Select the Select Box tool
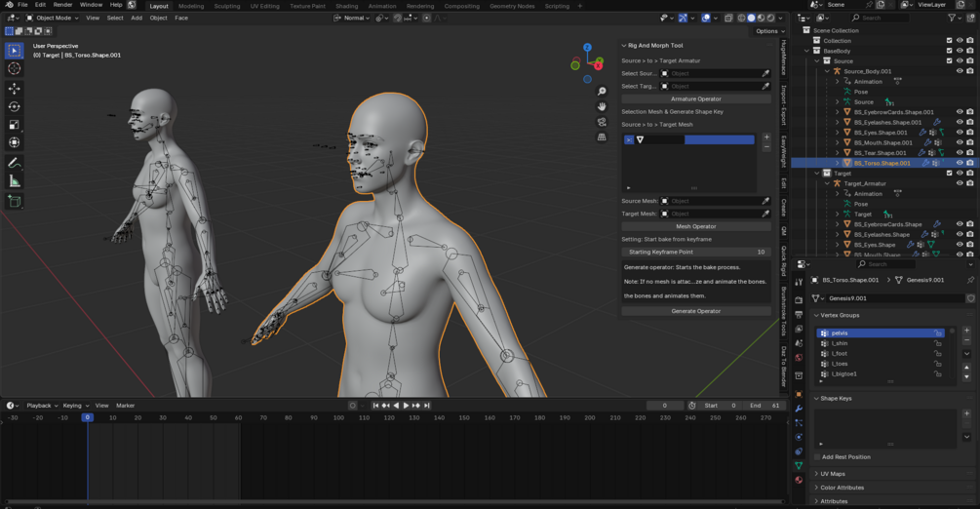This screenshot has height=509, width=980. 14,50
